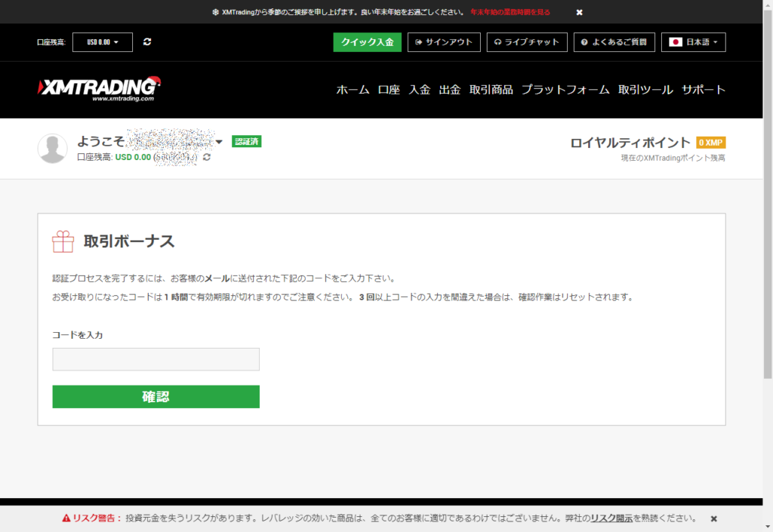Open the リスク開示 risk disclosure link
Image resolution: width=773 pixels, height=532 pixels.
click(x=611, y=518)
